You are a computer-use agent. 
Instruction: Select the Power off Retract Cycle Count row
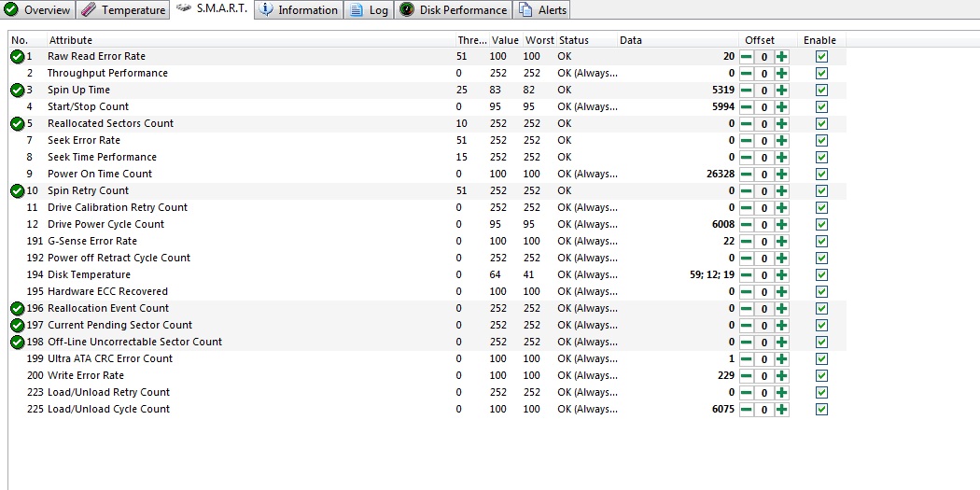point(427,259)
